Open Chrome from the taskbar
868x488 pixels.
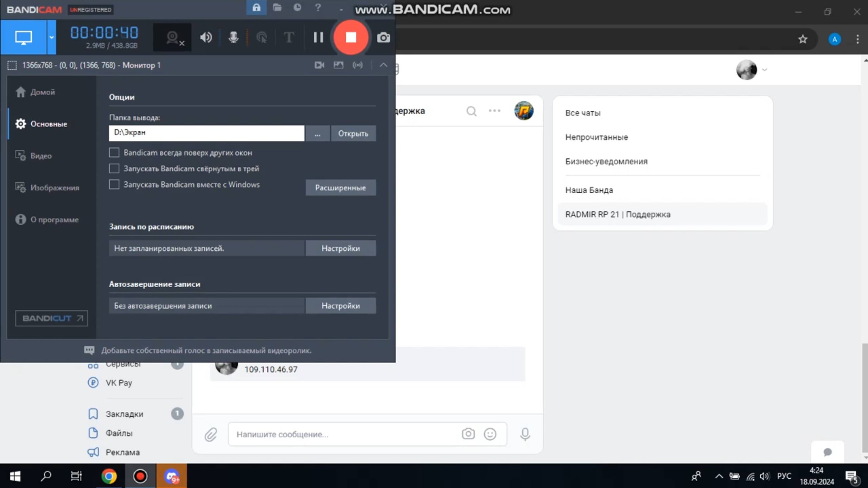pos(109,476)
